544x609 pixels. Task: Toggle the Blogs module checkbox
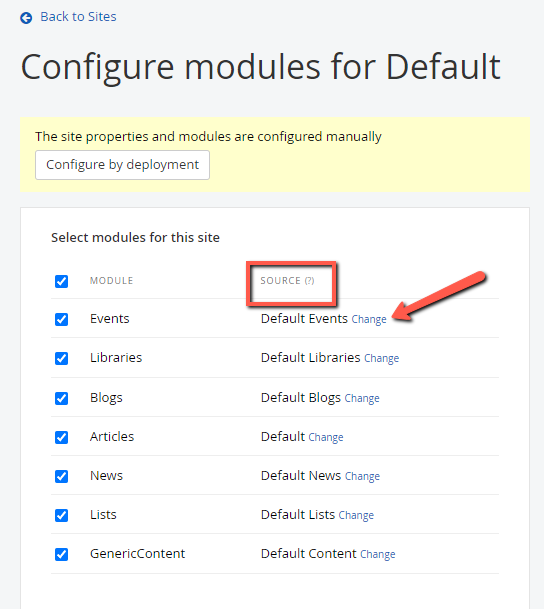point(61,398)
